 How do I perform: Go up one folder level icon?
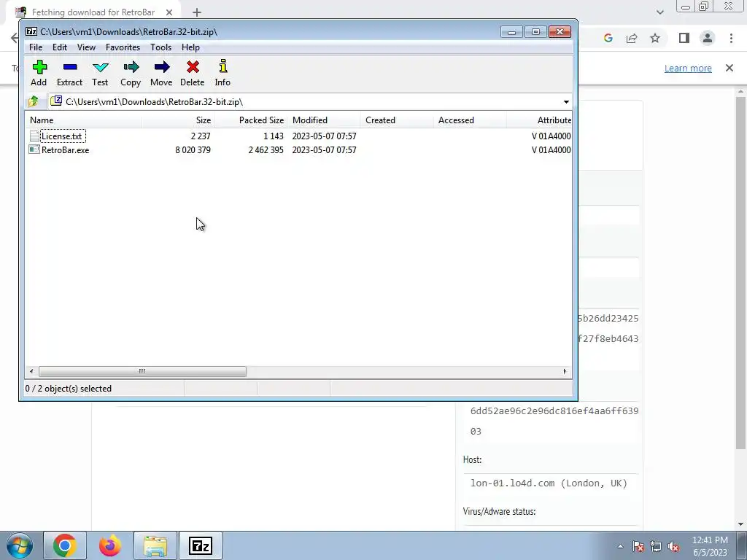click(x=34, y=101)
